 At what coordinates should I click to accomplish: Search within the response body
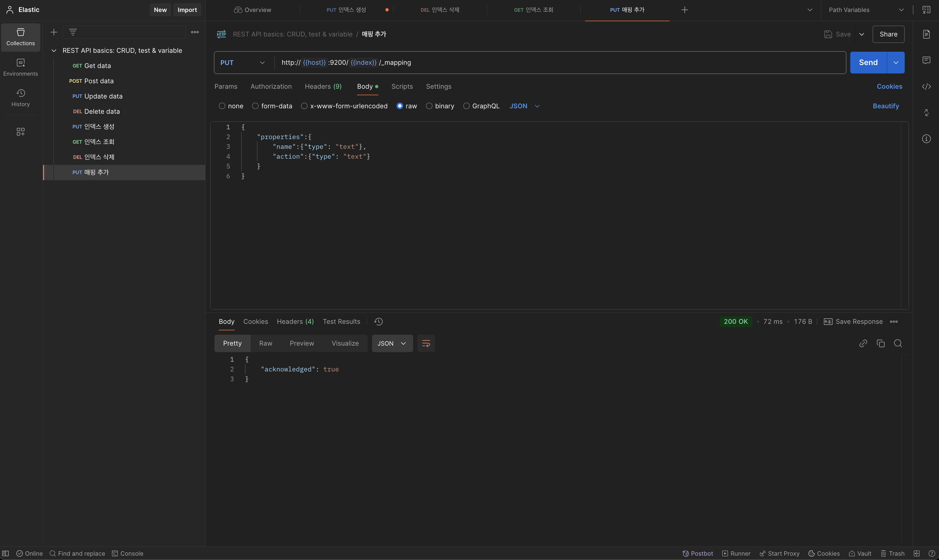898,343
